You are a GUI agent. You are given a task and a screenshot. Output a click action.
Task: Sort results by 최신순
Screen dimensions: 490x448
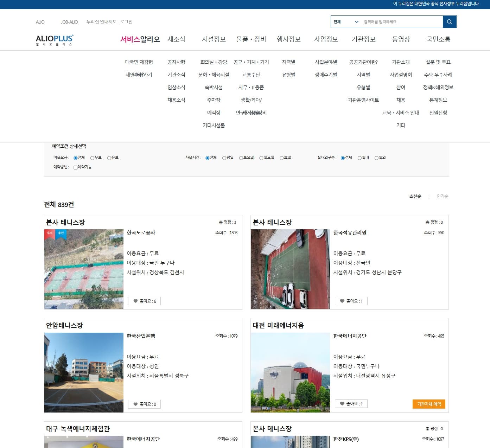coord(415,196)
